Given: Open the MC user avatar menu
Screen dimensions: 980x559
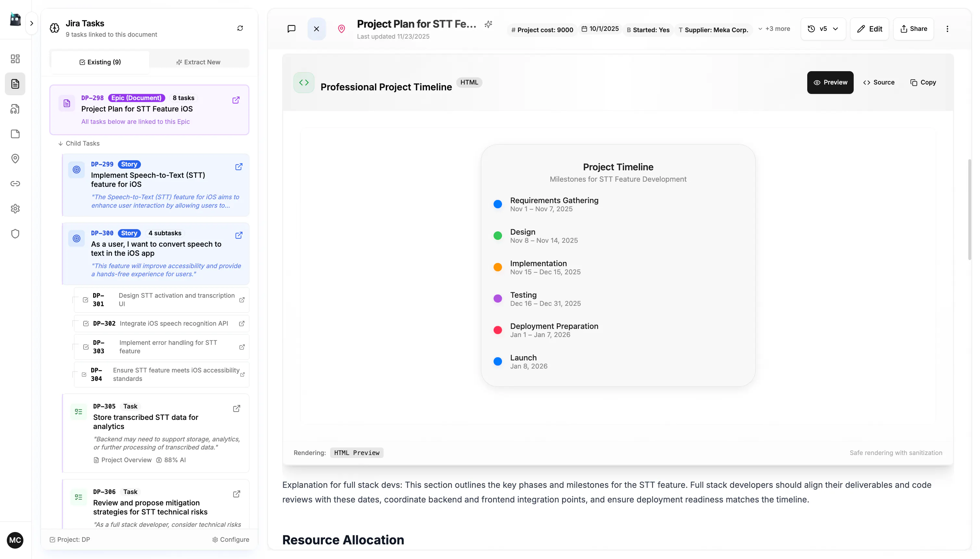Looking at the screenshot, I should pyautogui.click(x=15, y=540).
